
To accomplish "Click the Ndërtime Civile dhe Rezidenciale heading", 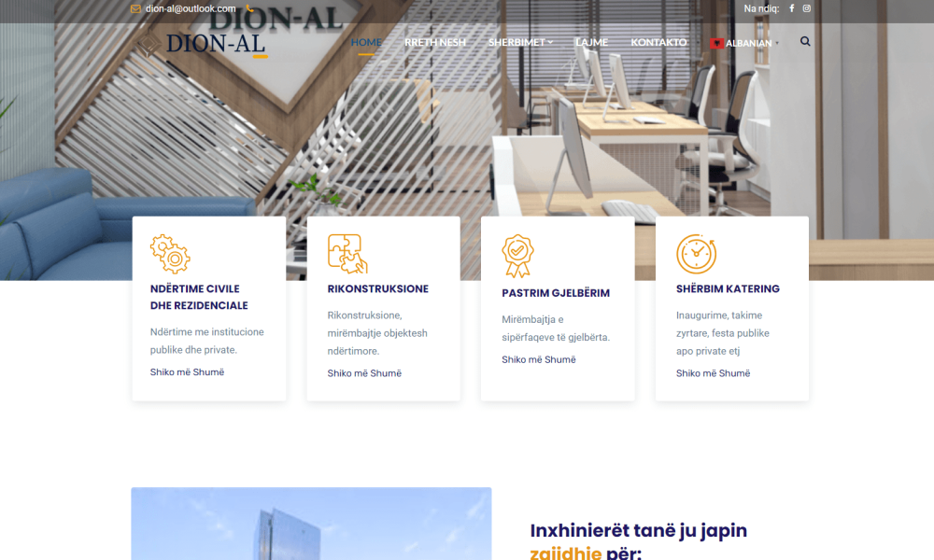I will coord(199,297).
